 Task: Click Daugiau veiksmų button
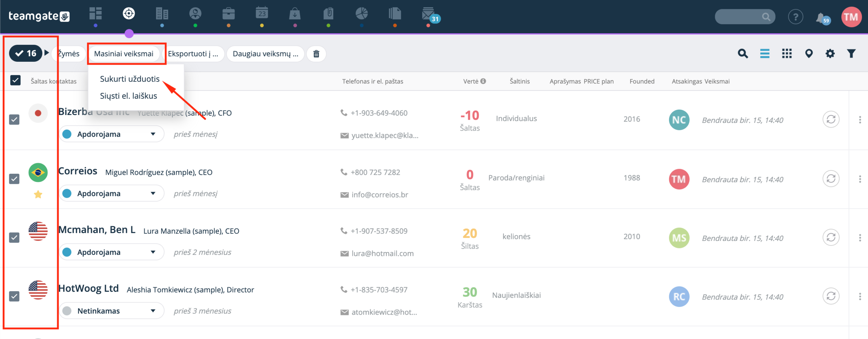265,54
